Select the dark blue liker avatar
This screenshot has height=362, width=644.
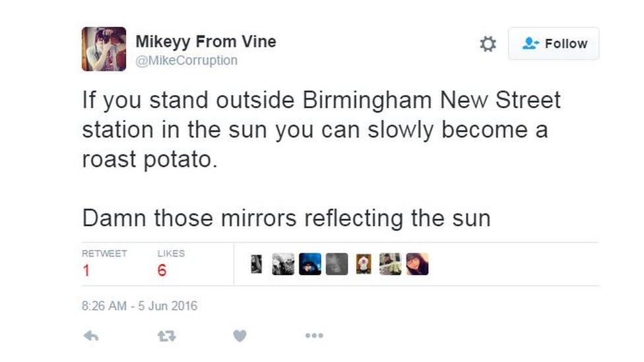click(309, 264)
